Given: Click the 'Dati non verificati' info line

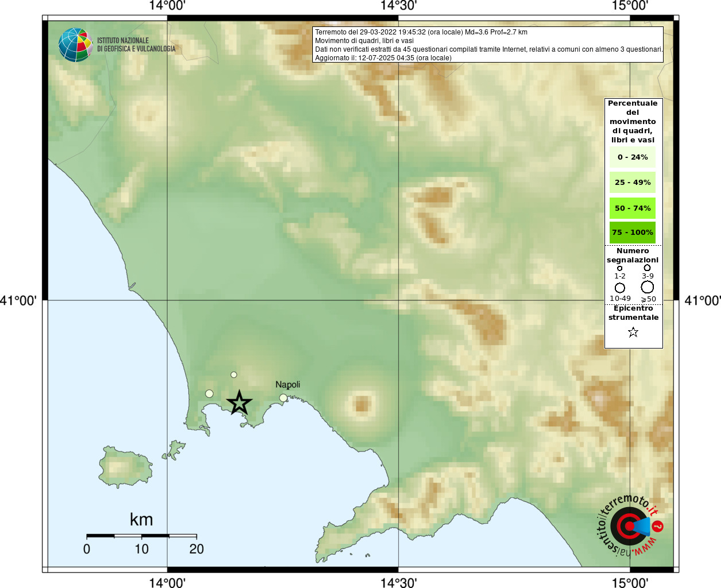Looking at the screenshot, I should coord(489,49).
